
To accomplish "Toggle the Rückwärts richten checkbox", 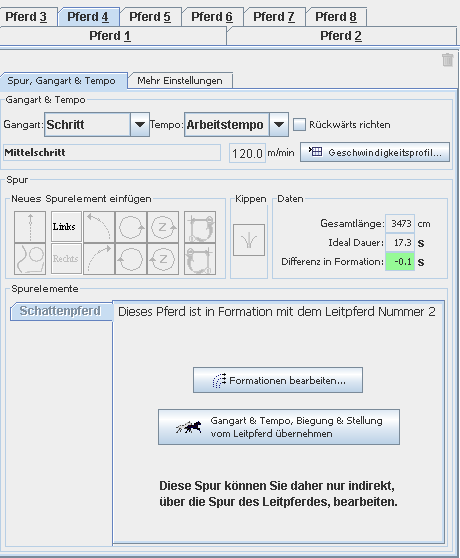I will [x=299, y=125].
